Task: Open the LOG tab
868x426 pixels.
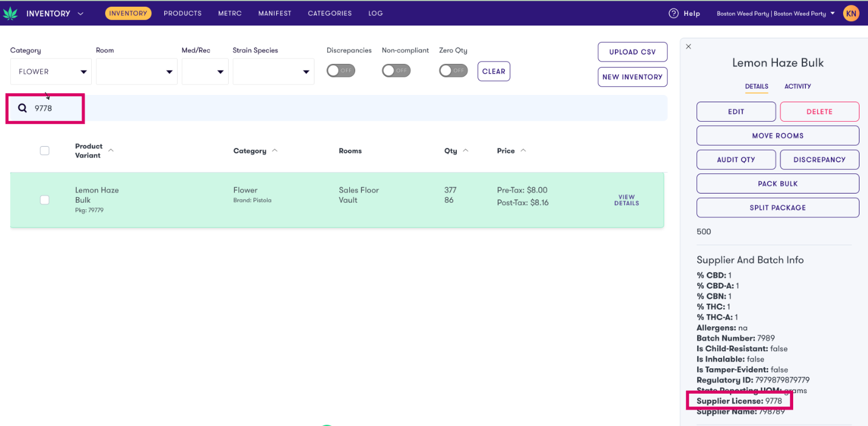Action: (x=375, y=13)
